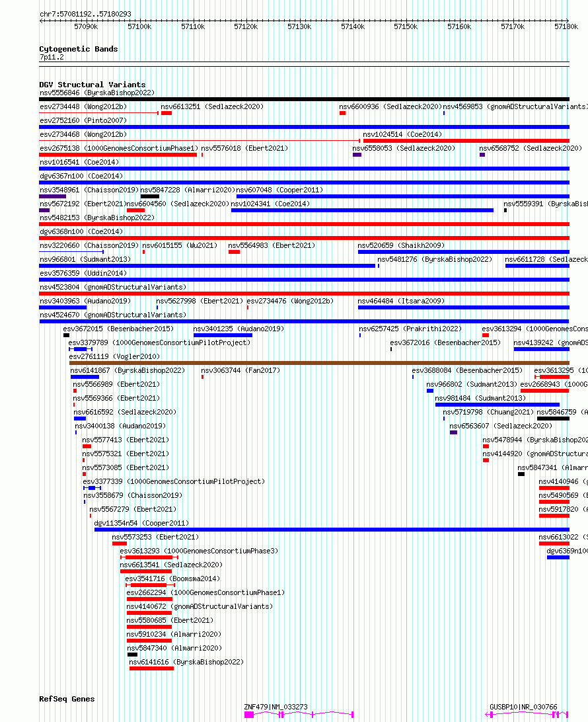Click nsv1016541 (Coe2014) label
The height and width of the screenshot is (722, 588).
[79, 162]
